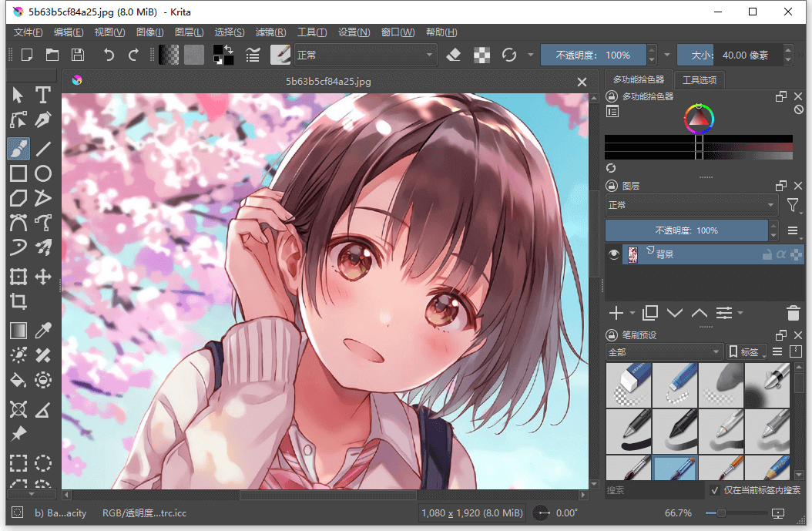The image size is (812, 531).
Task: Select the Color Sampler eyedropper tool
Action: pos(43,331)
